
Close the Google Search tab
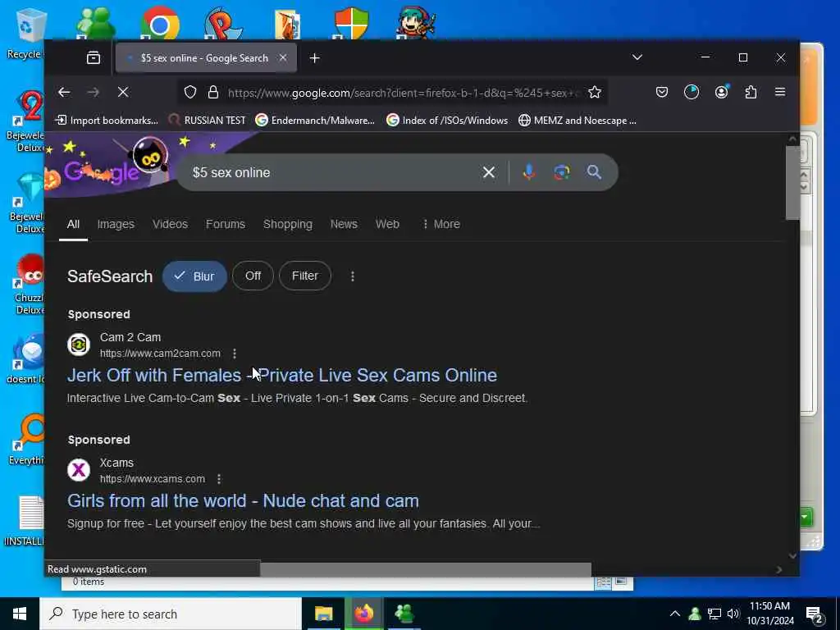(283, 58)
